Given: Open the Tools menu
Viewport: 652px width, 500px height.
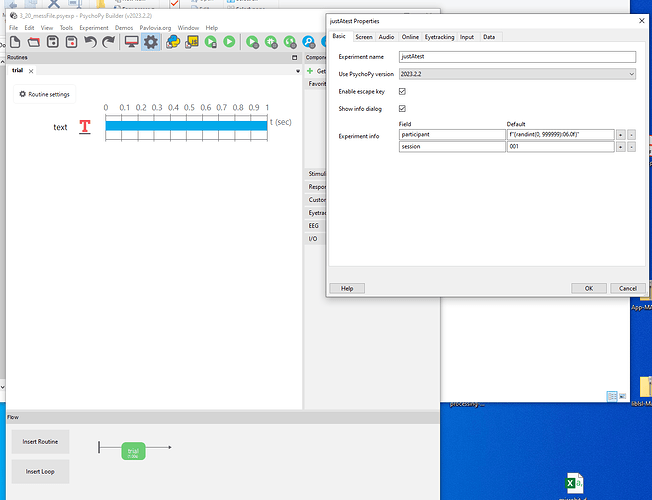Looking at the screenshot, I should (x=66, y=28).
